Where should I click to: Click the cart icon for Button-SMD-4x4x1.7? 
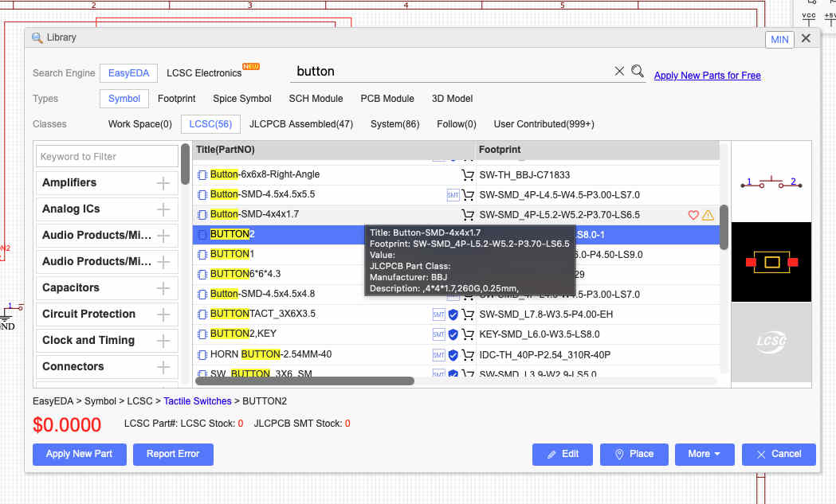(468, 215)
